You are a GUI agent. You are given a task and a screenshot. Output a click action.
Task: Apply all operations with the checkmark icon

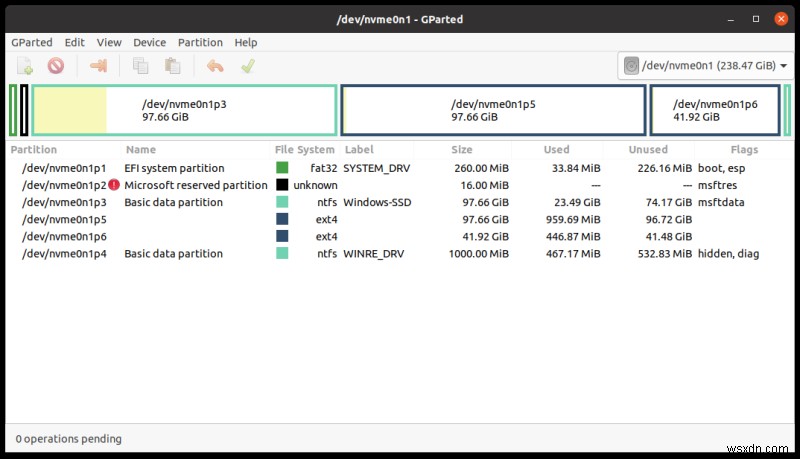(247, 67)
